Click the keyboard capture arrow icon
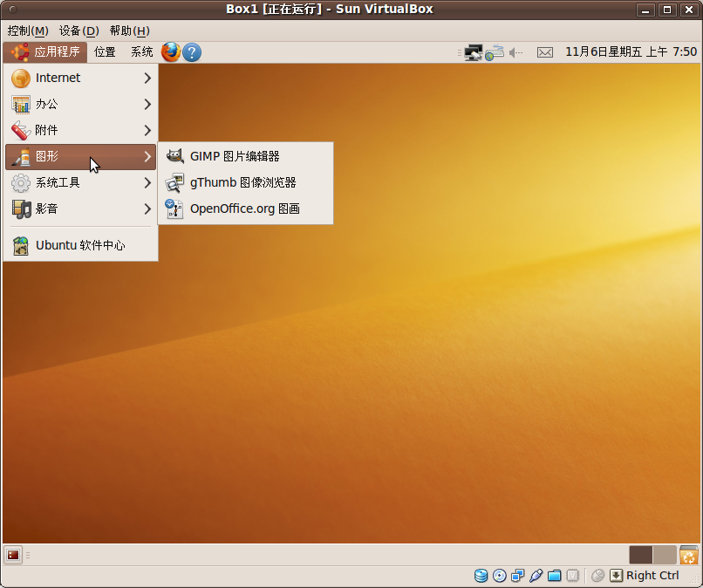Screen dimensions: 703x588 point(616,576)
